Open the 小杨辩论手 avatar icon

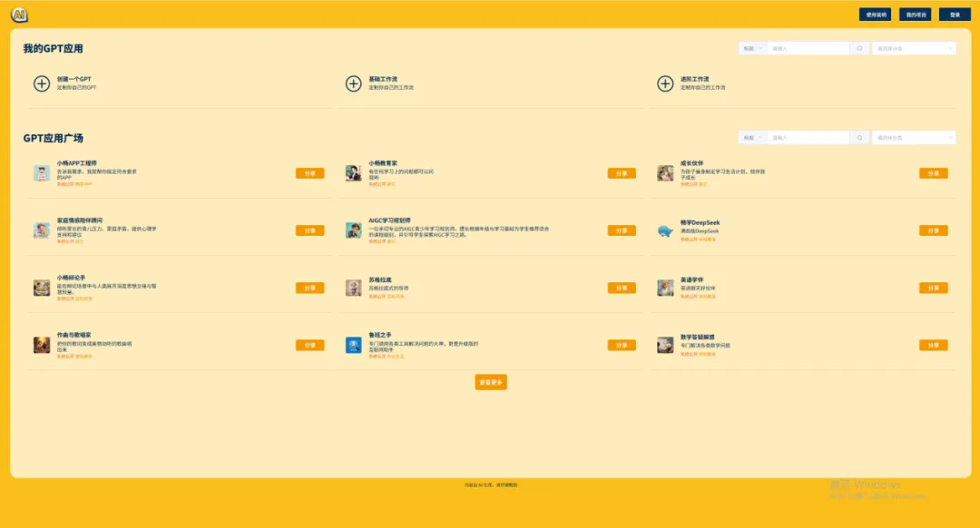(x=41, y=288)
